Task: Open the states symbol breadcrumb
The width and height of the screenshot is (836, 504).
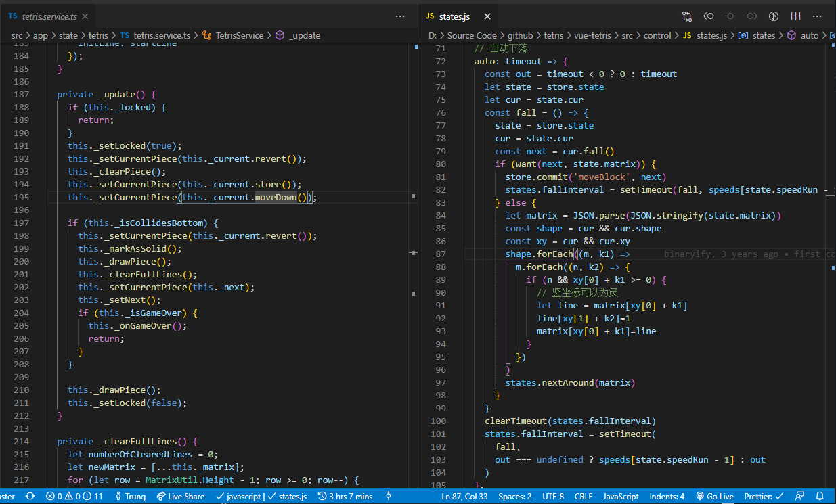Action: 757,35
